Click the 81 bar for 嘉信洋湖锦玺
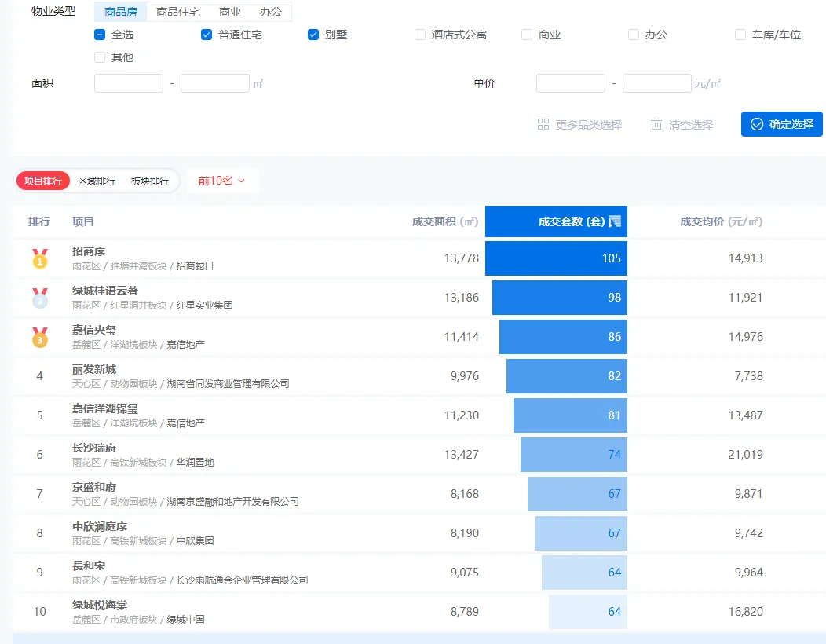This screenshot has height=644, width=826. 571,415
